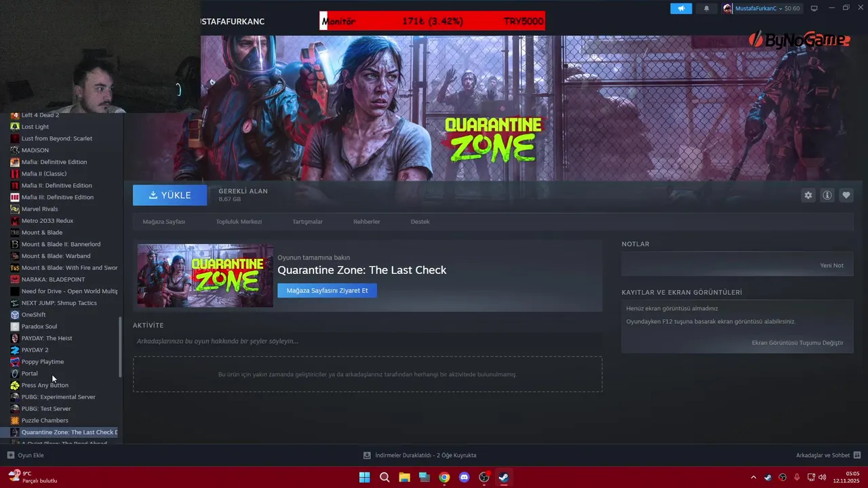Open the Destek tab
Viewport: 868px width, 488px height.
420,222
